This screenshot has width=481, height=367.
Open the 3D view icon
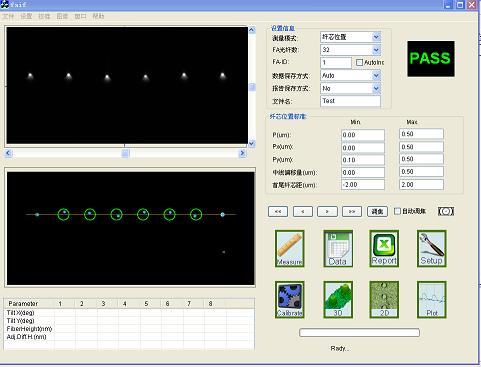click(x=338, y=299)
